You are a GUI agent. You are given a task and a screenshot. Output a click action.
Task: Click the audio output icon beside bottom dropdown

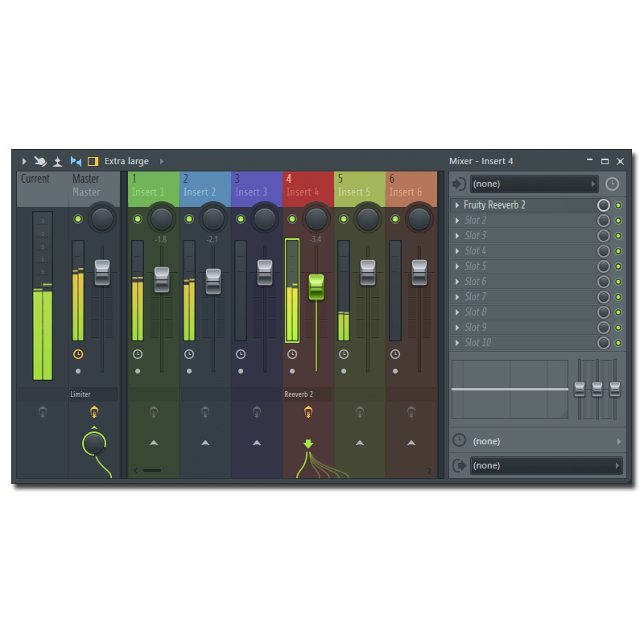point(458,465)
